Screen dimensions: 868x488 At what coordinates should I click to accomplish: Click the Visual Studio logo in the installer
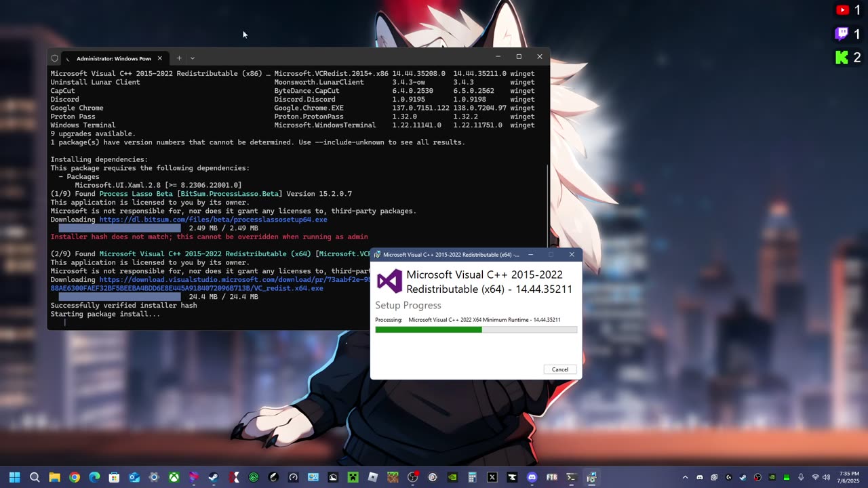(389, 281)
